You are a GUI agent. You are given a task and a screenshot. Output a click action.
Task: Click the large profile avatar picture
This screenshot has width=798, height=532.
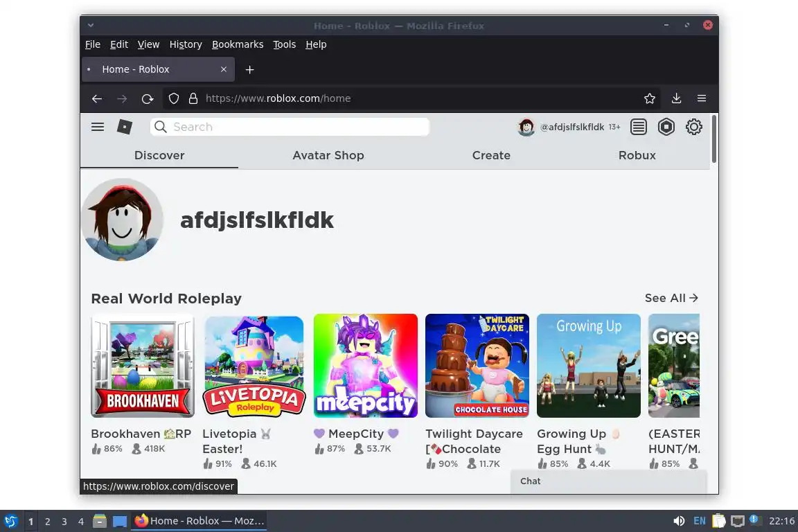pos(122,220)
